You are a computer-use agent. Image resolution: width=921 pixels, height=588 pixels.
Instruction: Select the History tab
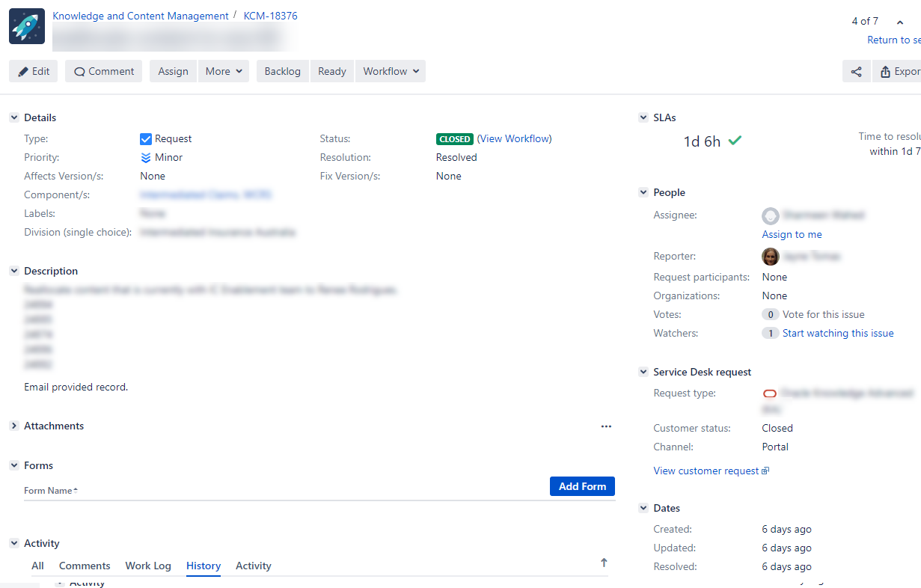click(x=204, y=566)
